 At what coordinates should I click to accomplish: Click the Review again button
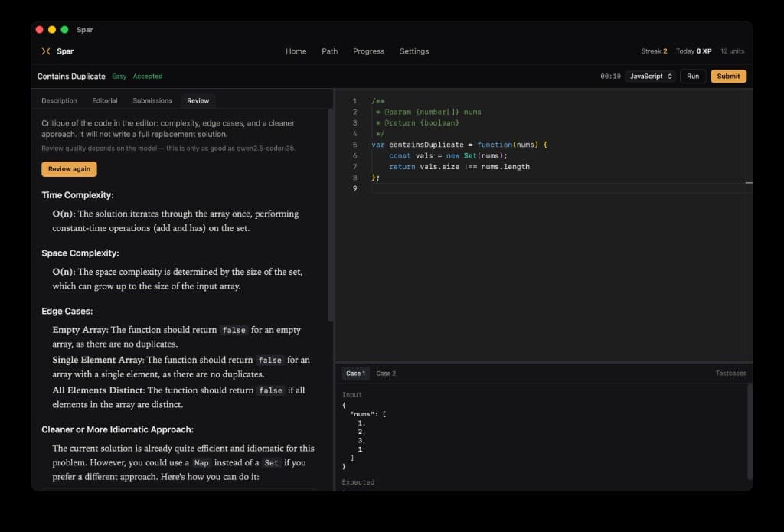(69, 169)
